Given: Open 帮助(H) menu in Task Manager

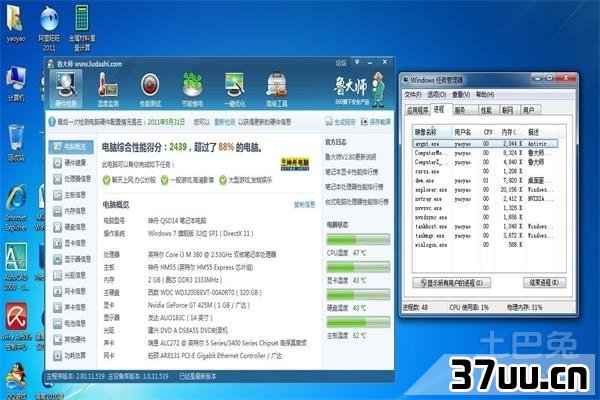Looking at the screenshot, I should click(485, 94).
